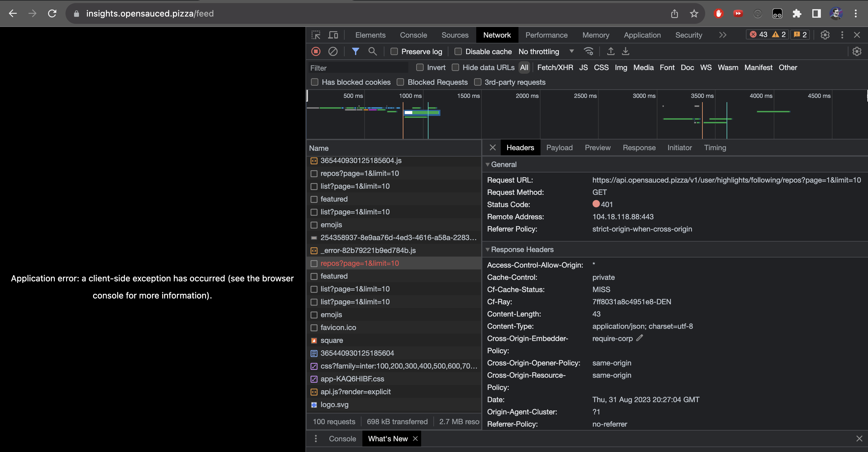Open the Elements panel
The image size is (868, 452).
[370, 35]
